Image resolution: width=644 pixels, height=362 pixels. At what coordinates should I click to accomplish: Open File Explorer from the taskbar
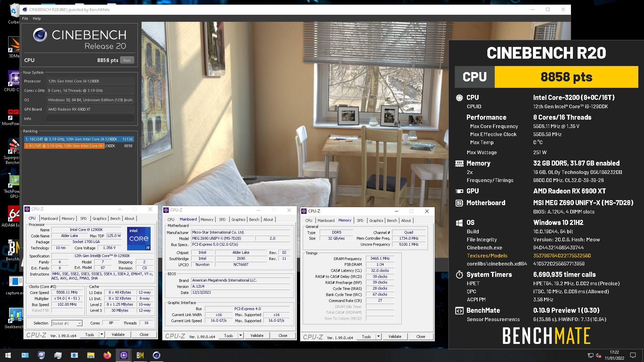click(x=91, y=355)
